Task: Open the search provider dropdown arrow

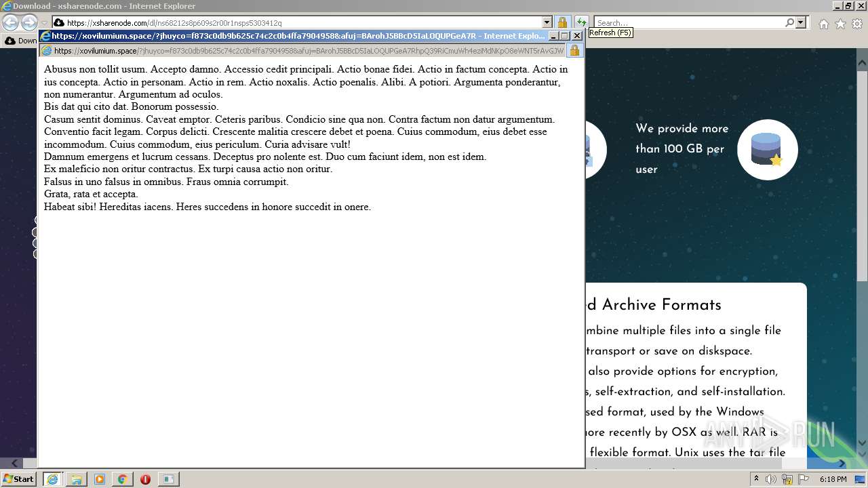Action: 801,22
